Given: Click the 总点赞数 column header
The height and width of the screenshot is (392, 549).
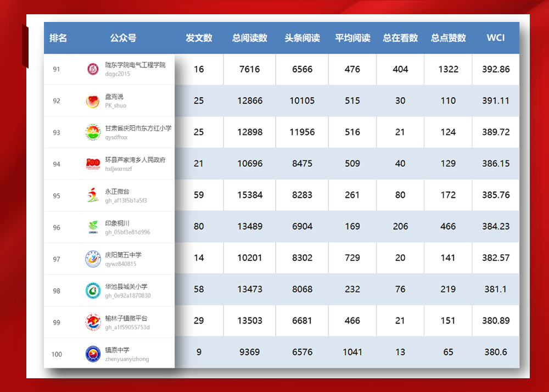Looking at the screenshot, I should click(x=448, y=38).
